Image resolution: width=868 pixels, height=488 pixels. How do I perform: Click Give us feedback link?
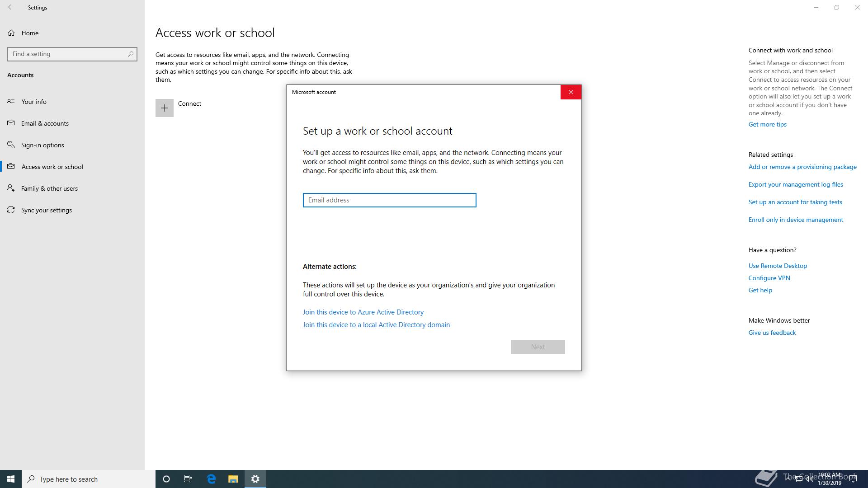pyautogui.click(x=772, y=333)
